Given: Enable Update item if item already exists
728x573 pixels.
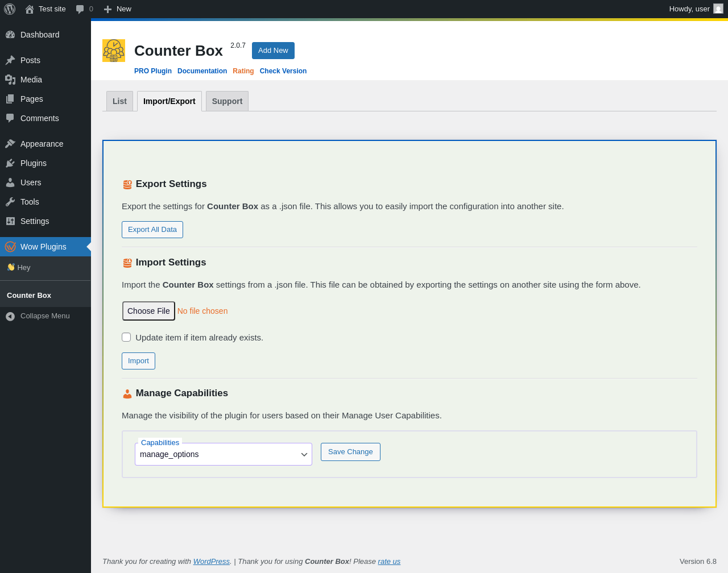Looking at the screenshot, I should [x=126, y=337].
